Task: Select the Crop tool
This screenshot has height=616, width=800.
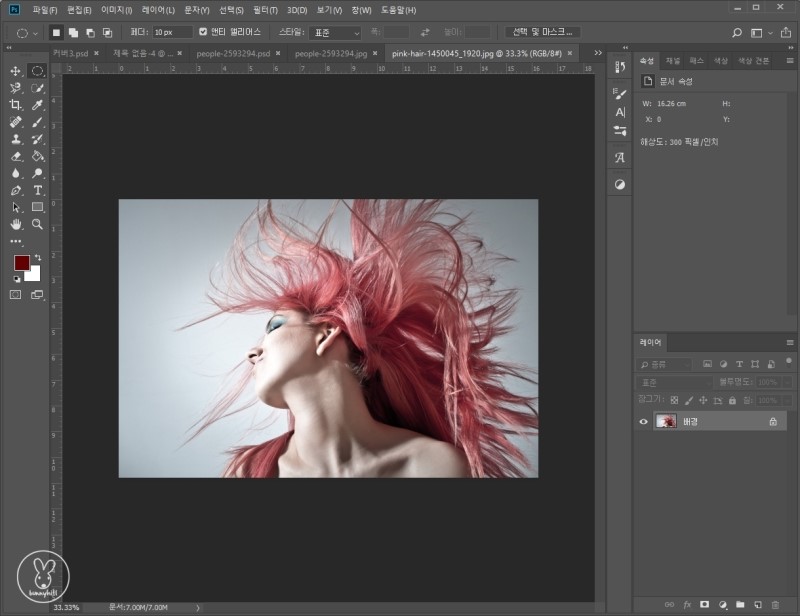Action: [x=16, y=105]
